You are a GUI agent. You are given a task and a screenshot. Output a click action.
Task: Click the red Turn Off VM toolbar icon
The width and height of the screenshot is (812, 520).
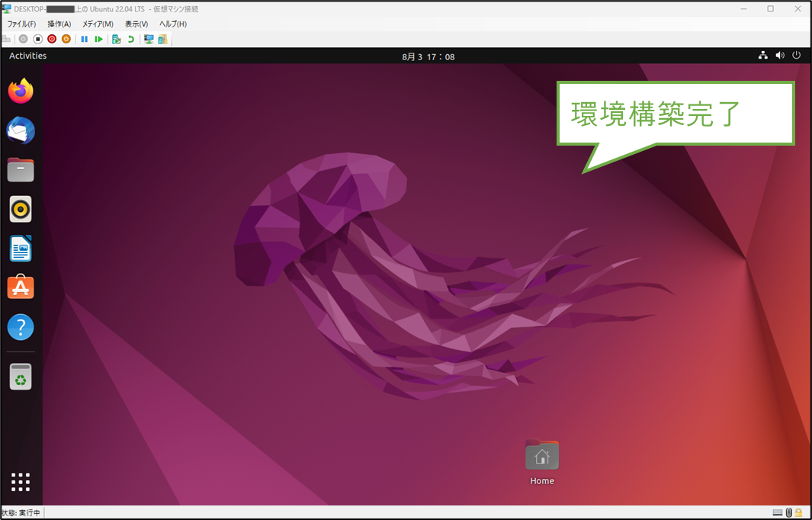[x=51, y=39]
